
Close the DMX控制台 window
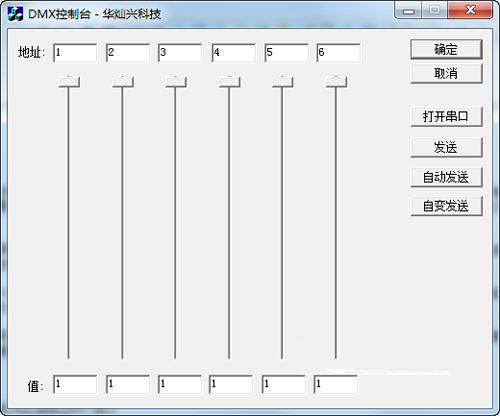click(470, 10)
